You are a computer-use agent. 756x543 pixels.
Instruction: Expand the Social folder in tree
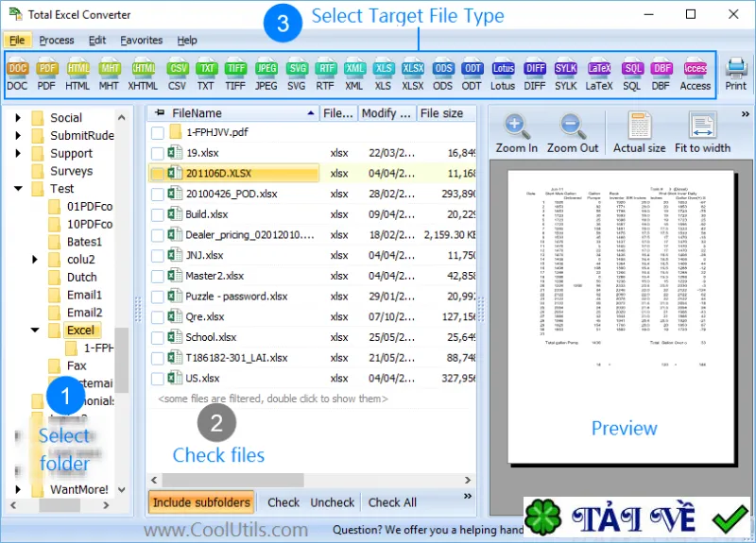pyautogui.click(x=18, y=117)
